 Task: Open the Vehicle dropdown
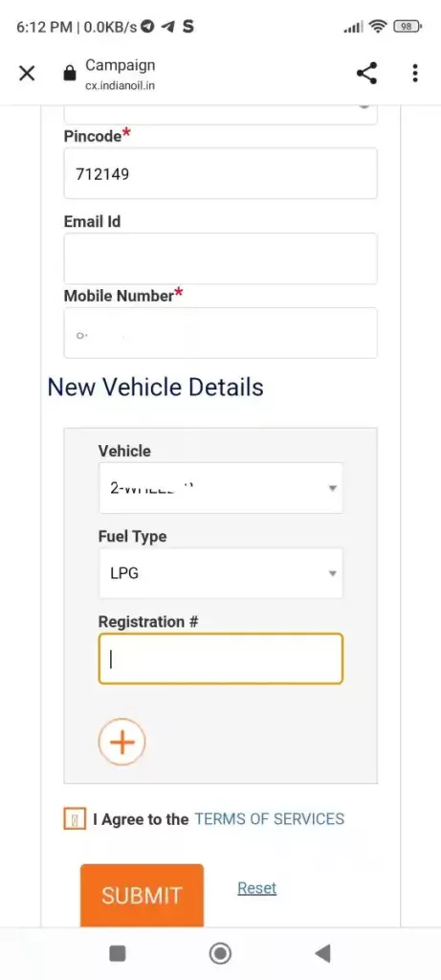(x=220, y=488)
